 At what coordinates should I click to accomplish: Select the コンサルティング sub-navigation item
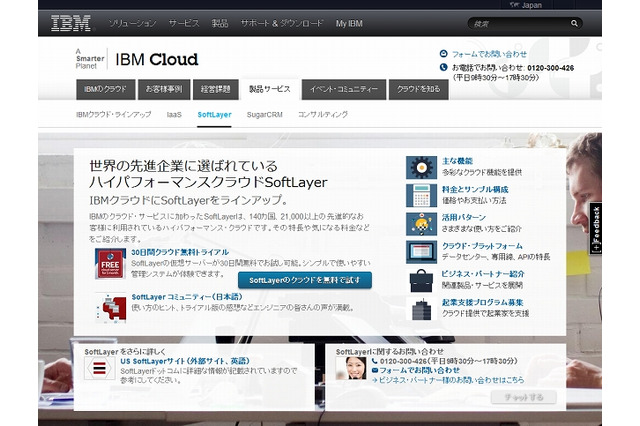[322, 115]
